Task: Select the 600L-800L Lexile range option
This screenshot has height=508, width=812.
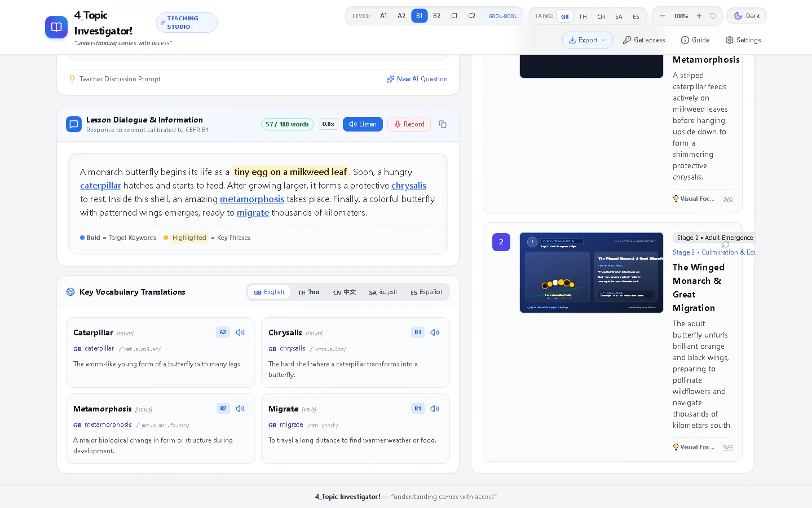Action: point(503,16)
